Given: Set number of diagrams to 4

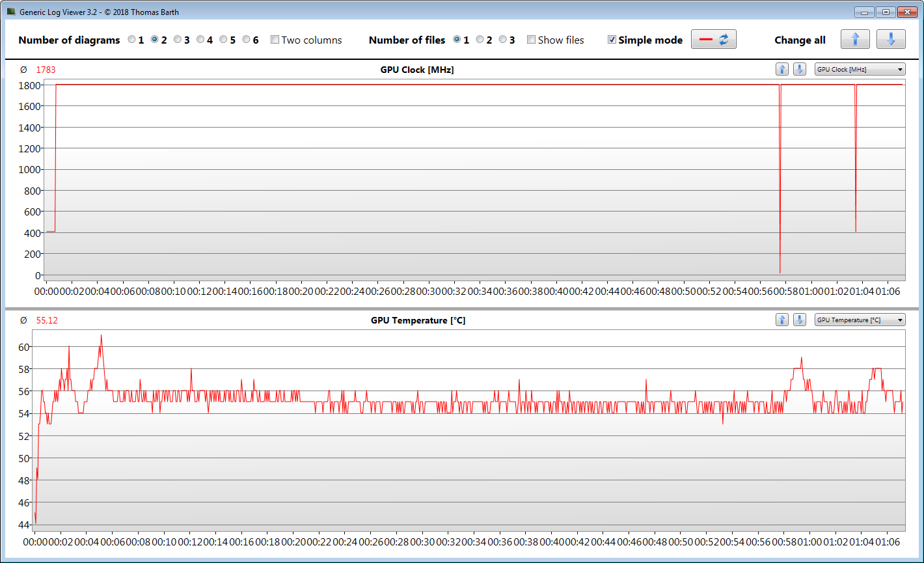Looking at the screenshot, I should click(200, 40).
